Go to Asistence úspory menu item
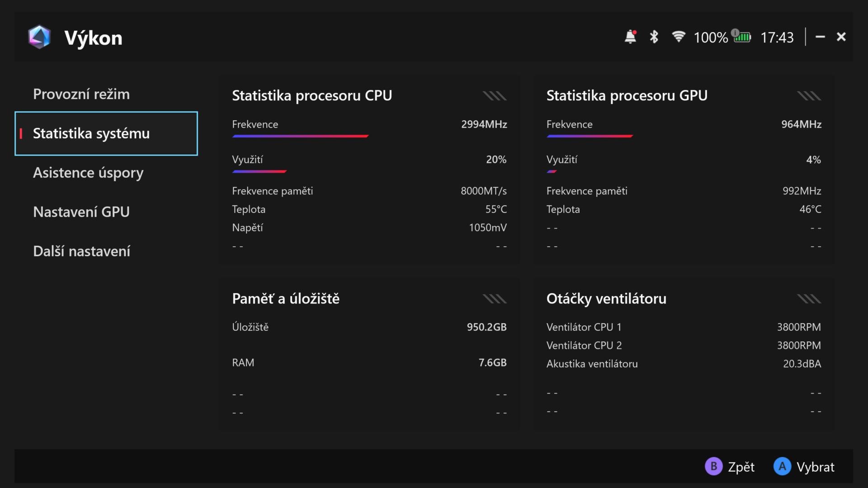Viewport: 868px width, 488px height. [88, 173]
